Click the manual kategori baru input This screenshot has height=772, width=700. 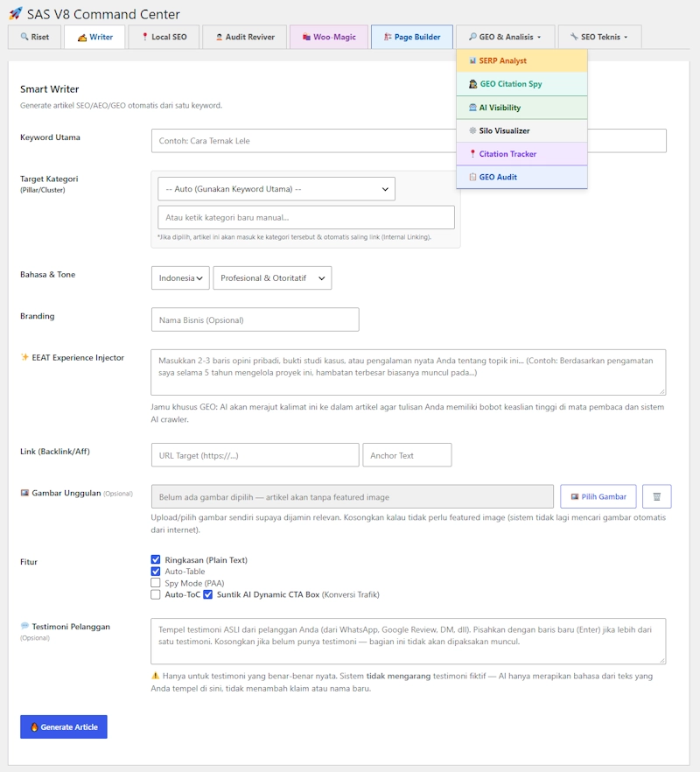coord(305,217)
